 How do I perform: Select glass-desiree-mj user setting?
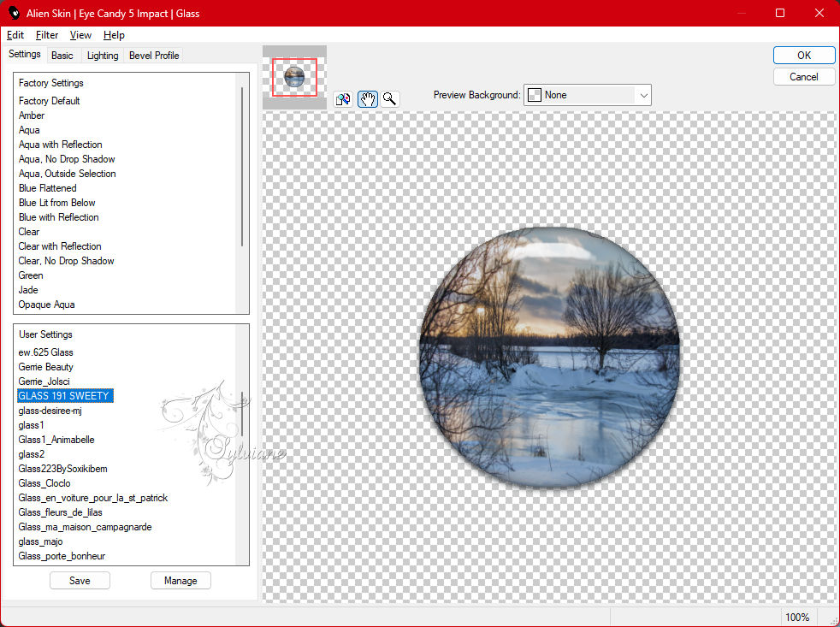50,411
